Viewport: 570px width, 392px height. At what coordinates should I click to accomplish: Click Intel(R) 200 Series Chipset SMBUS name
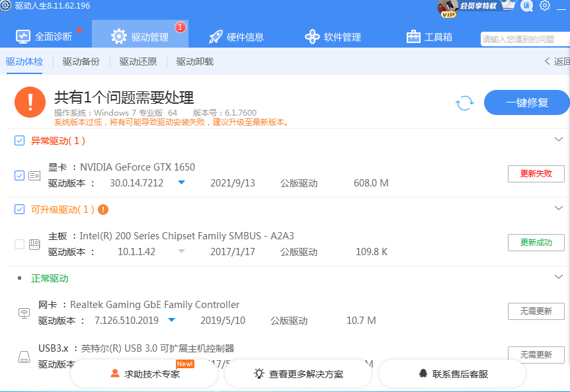tap(187, 236)
